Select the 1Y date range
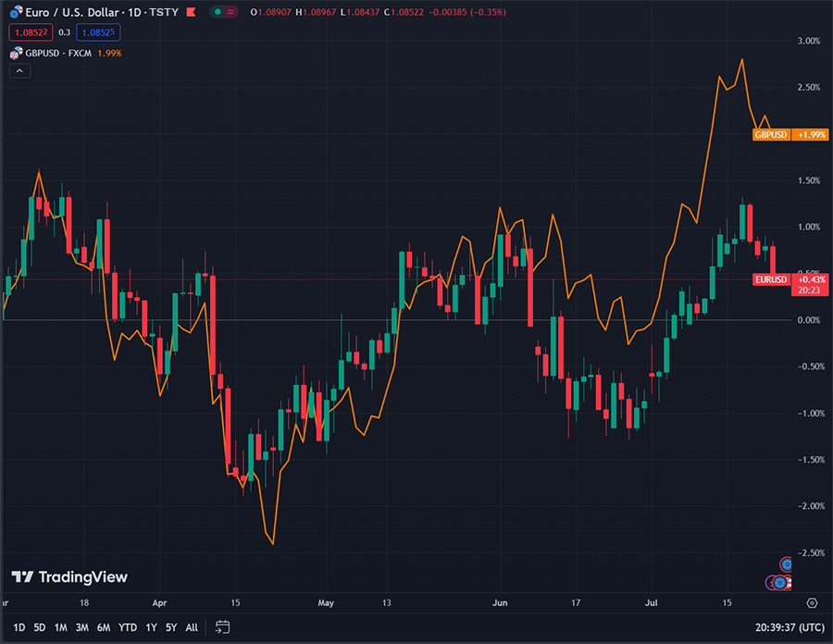833x644 pixels. (152, 627)
